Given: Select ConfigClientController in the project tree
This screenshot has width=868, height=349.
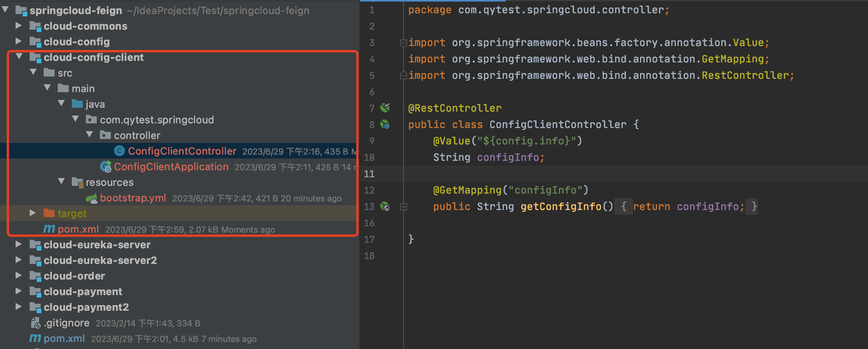Looking at the screenshot, I should (182, 151).
